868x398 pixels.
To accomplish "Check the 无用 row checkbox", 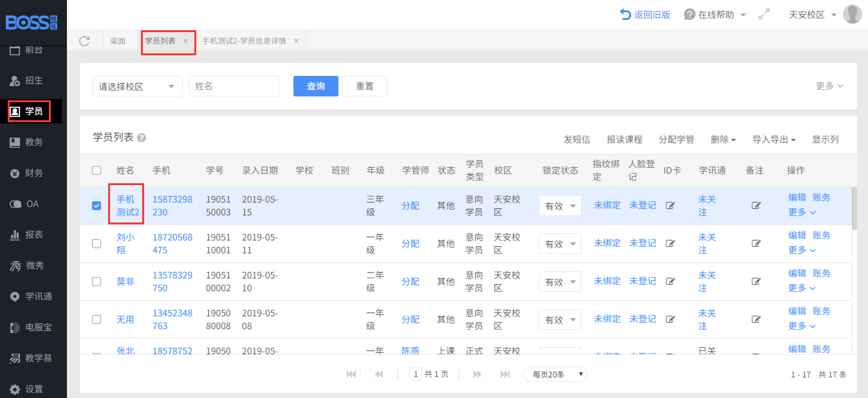I will [x=97, y=320].
